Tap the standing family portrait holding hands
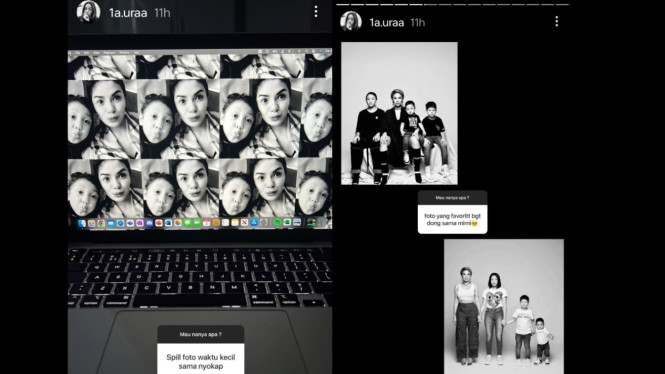The image size is (665, 374). pyautogui.click(x=504, y=306)
